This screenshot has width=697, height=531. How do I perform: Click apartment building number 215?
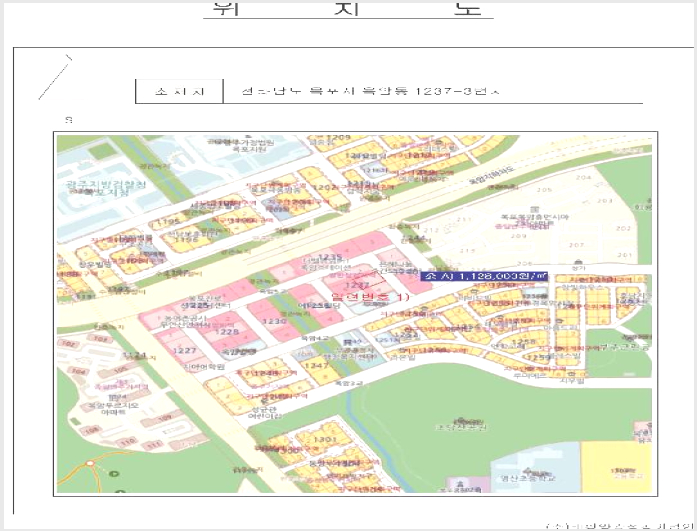pyautogui.click(x=467, y=251)
